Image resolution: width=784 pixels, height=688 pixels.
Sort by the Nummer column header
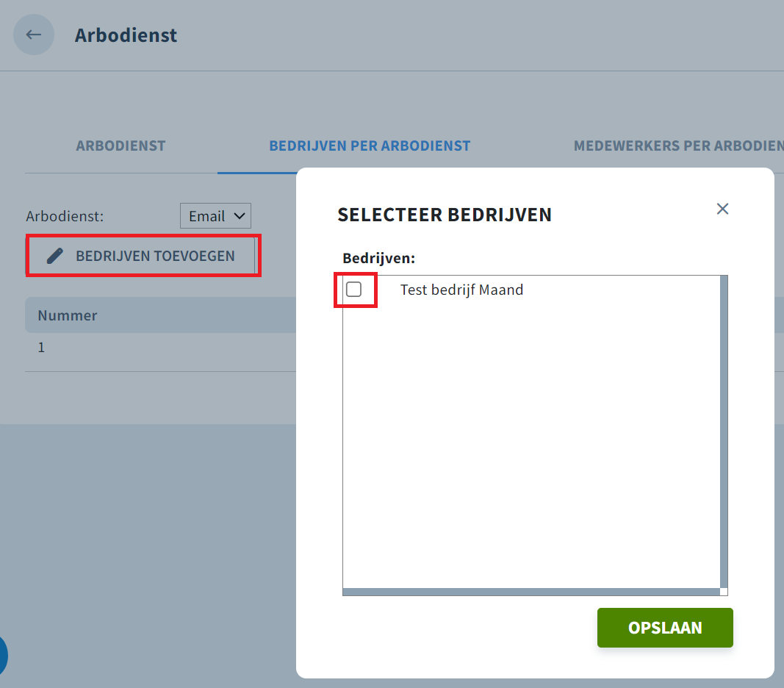(x=68, y=315)
